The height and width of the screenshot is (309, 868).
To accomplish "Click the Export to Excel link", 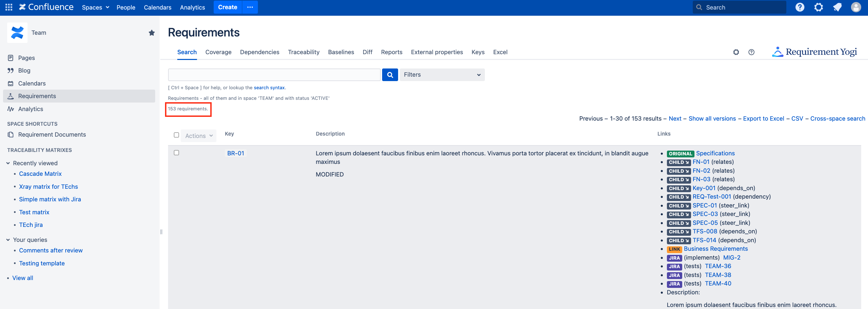I will point(763,119).
